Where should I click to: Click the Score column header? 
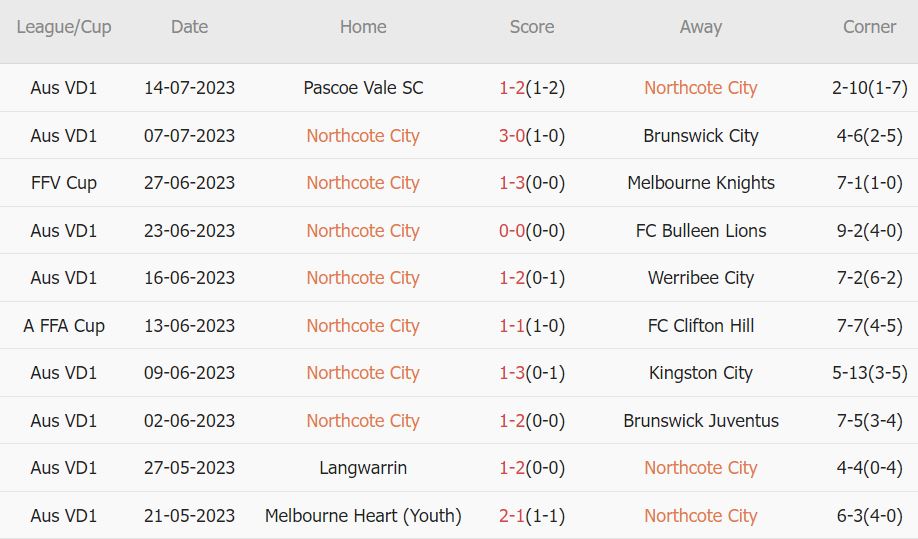tap(531, 27)
